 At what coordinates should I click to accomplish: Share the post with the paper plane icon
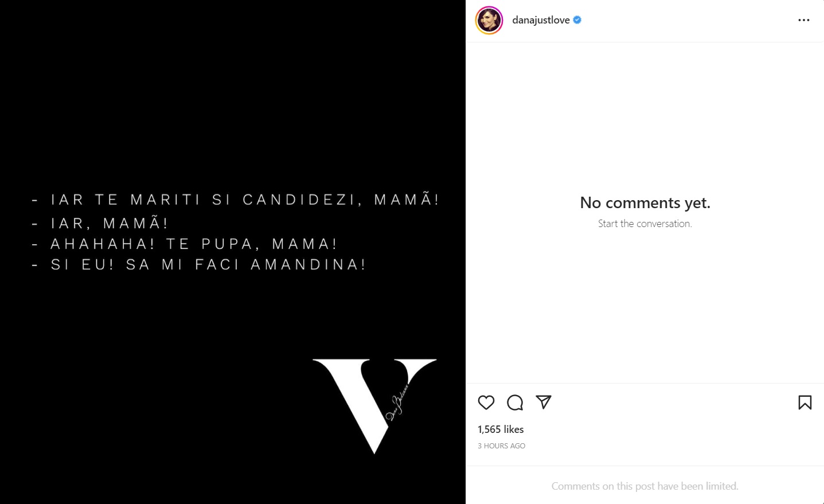[543, 403]
